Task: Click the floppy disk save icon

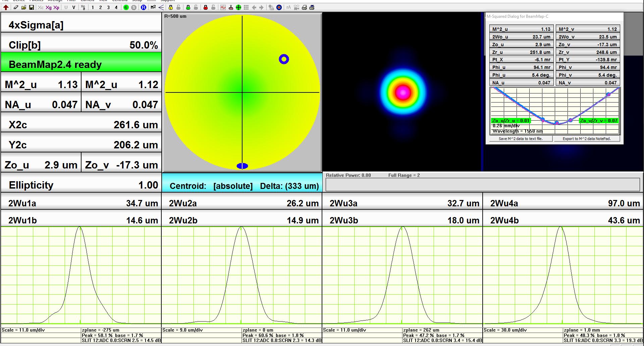Action: coord(31,7)
